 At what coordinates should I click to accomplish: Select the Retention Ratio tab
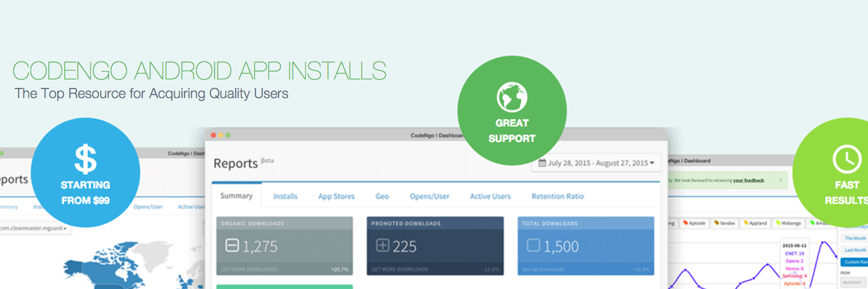558,196
